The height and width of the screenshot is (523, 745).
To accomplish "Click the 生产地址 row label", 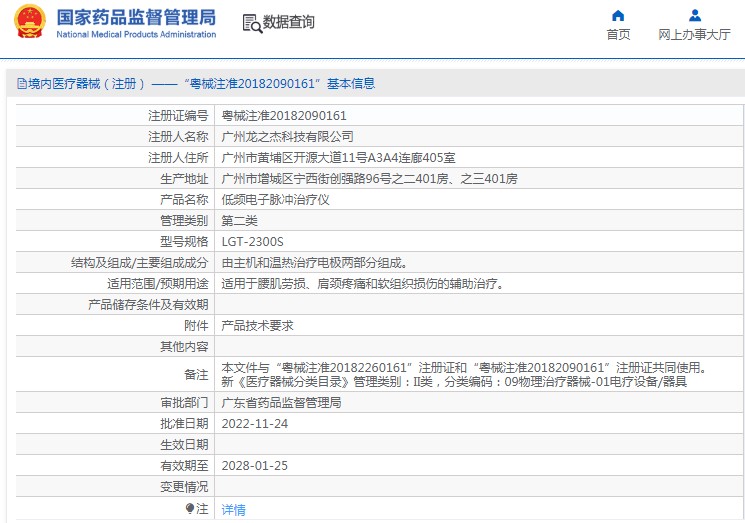I will point(184,179).
